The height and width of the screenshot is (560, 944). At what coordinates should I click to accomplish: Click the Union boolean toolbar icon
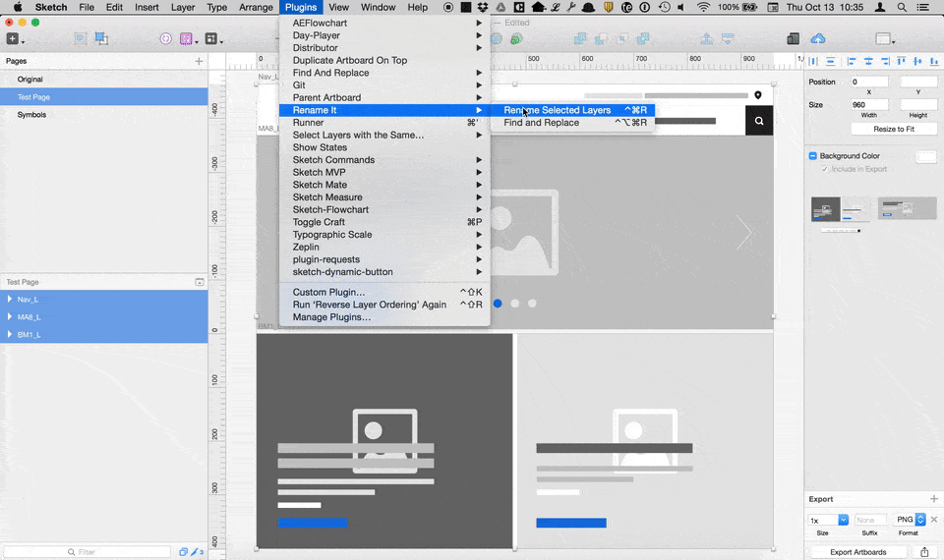[580, 39]
